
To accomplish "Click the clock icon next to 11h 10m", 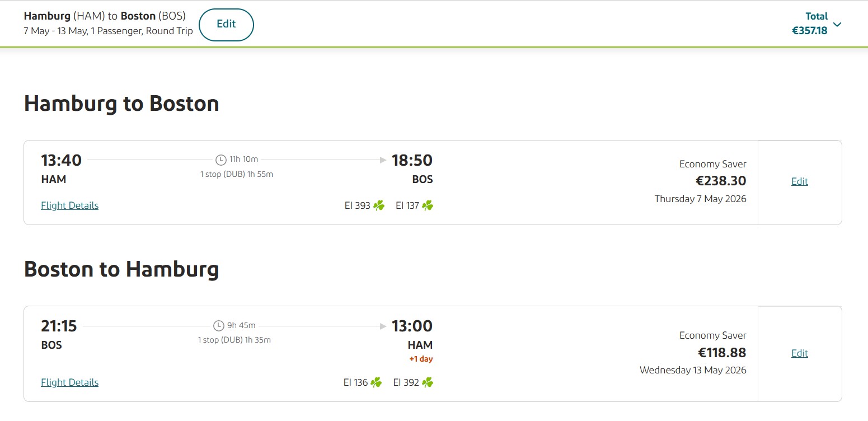I will [221, 160].
